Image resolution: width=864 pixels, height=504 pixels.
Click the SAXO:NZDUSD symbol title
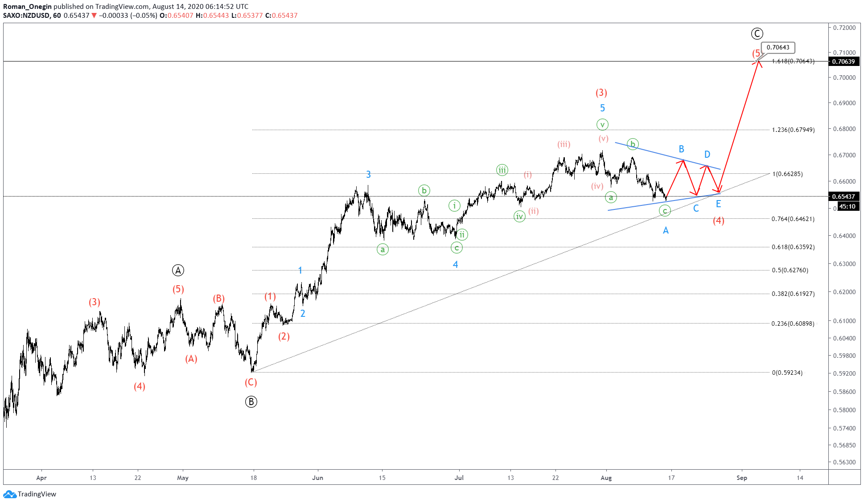(26, 16)
